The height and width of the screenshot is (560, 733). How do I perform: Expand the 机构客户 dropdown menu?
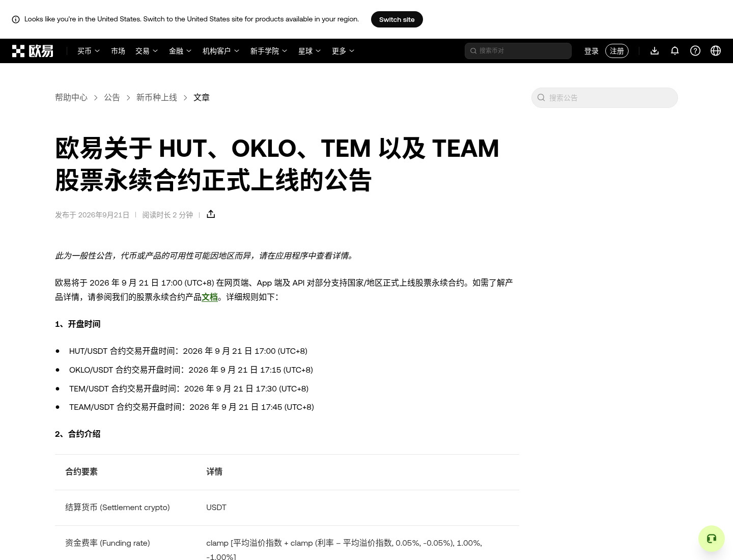(x=221, y=51)
